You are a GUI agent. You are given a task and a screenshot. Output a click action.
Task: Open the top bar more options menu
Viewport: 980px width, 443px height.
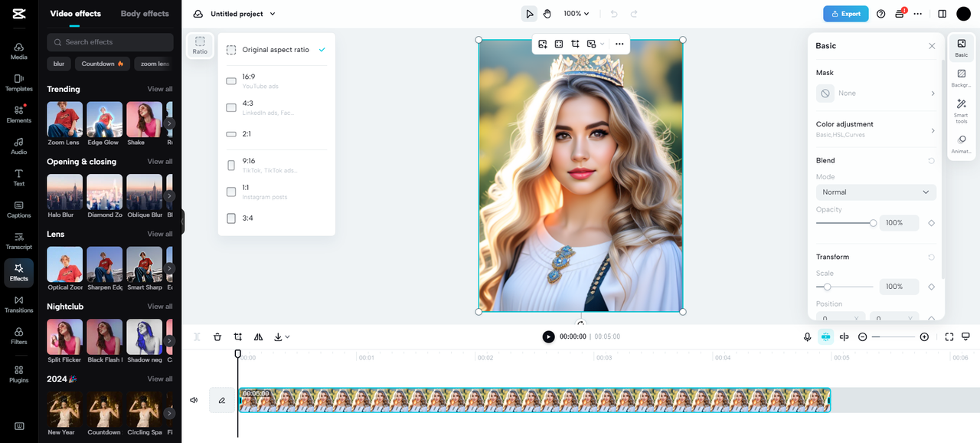(x=918, y=14)
